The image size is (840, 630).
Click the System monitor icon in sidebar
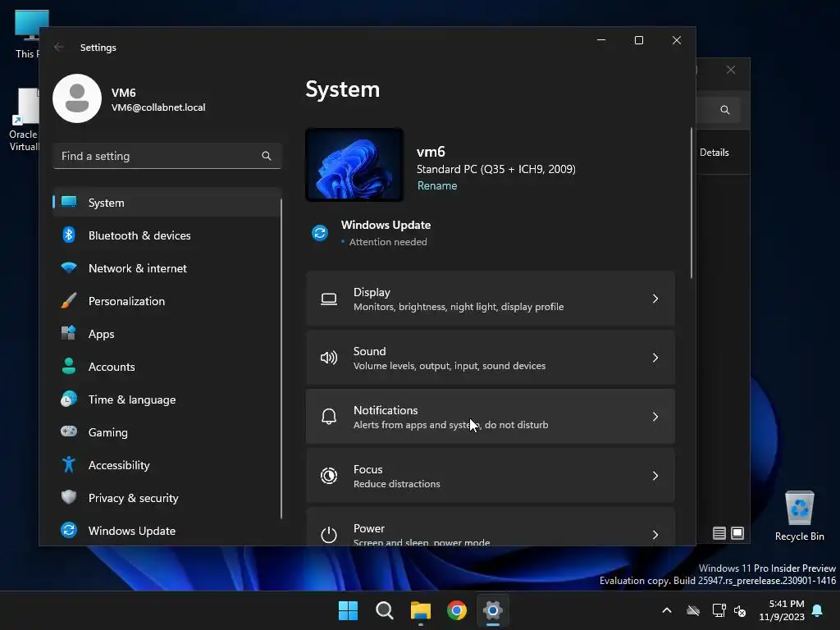pos(69,202)
